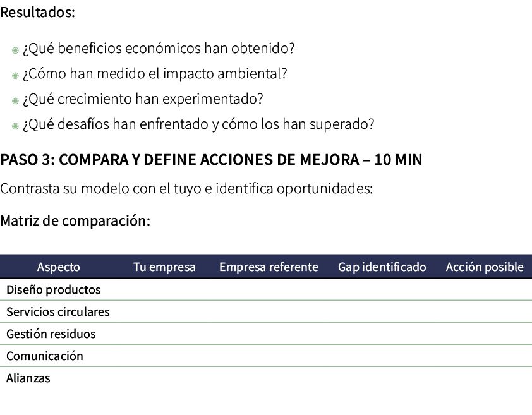
Task: Click the "Empresa referente" column header
Action: click(x=269, y=267)
